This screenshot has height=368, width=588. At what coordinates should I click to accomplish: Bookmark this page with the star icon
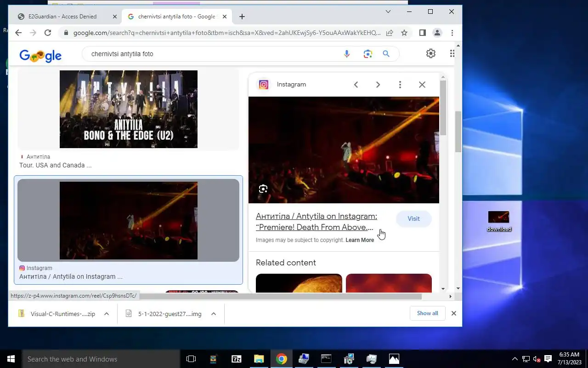(x=404, y=33)
